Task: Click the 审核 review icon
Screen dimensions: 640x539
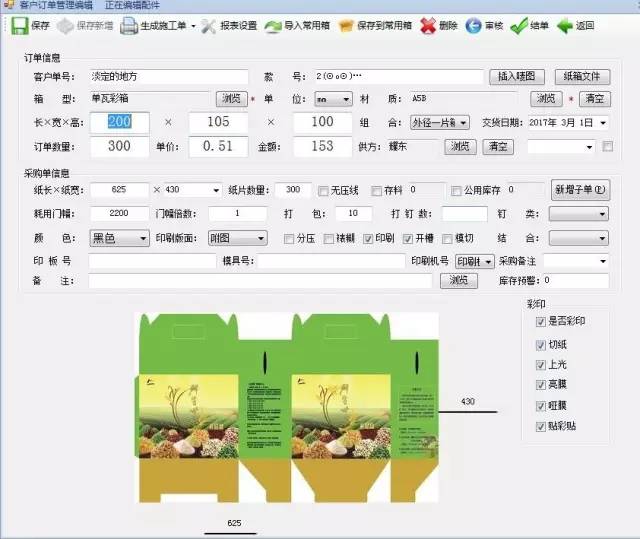Action: tap(473, 26)
